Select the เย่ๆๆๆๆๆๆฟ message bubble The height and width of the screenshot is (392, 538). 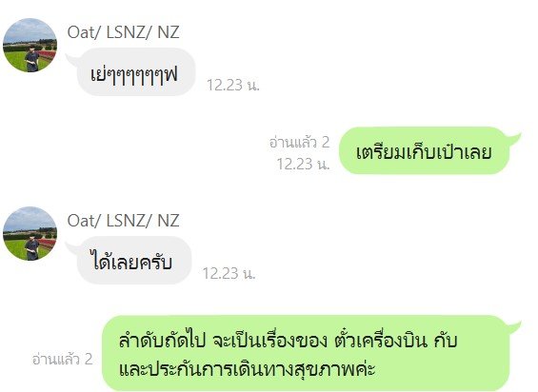pyautogui.click(x=136, y=72)
